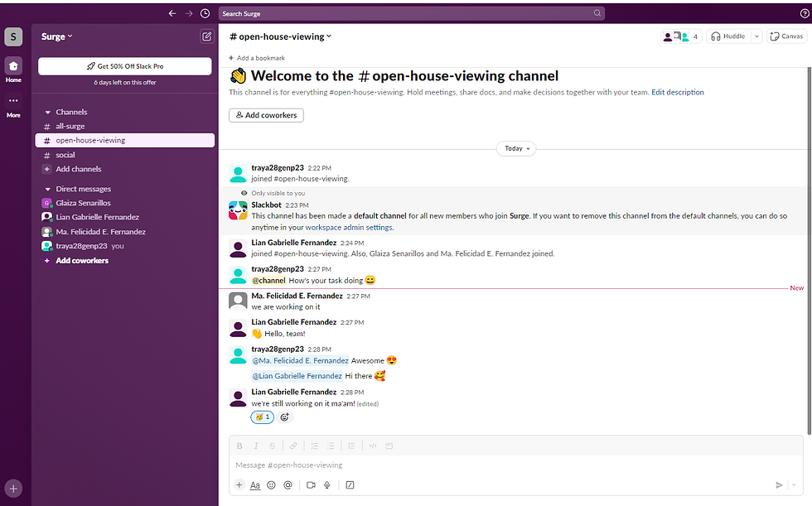Click @Lian Gabrielle Fernandez mention
Screen dimensions: 812x506
click(x=297, y=376)
